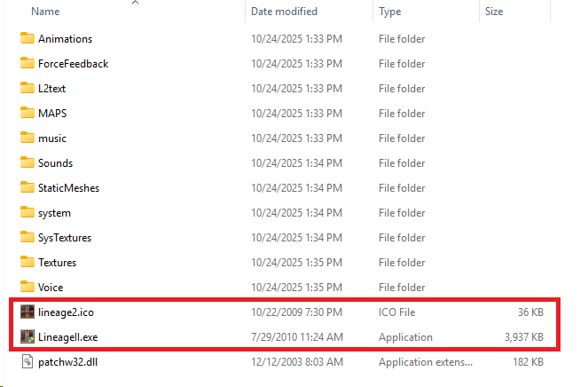Select the LineageII.exe file name

coord(68,337)
